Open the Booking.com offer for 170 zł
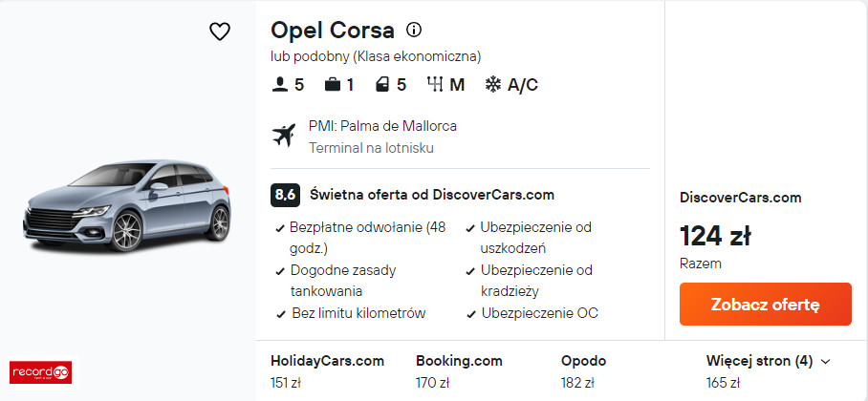The width and height of the screenshot is (868, 401). pyautogui.click(x=459, y=371)
